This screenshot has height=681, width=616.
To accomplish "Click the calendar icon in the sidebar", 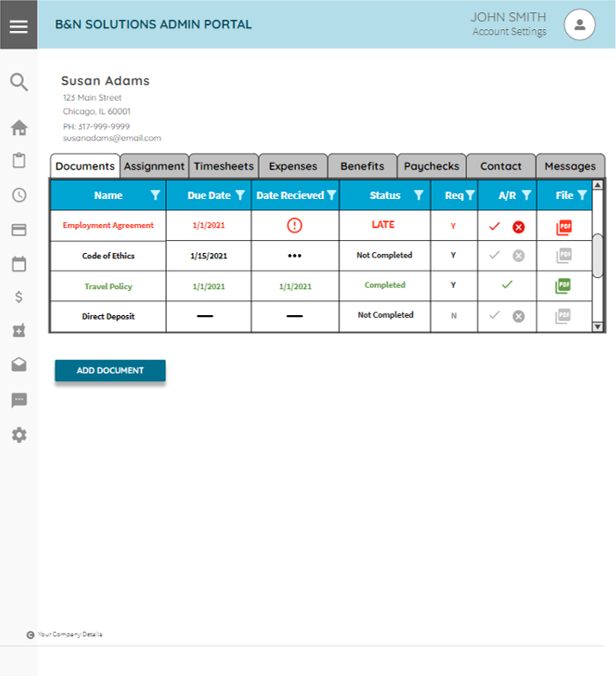I will (x=19, y=264).
